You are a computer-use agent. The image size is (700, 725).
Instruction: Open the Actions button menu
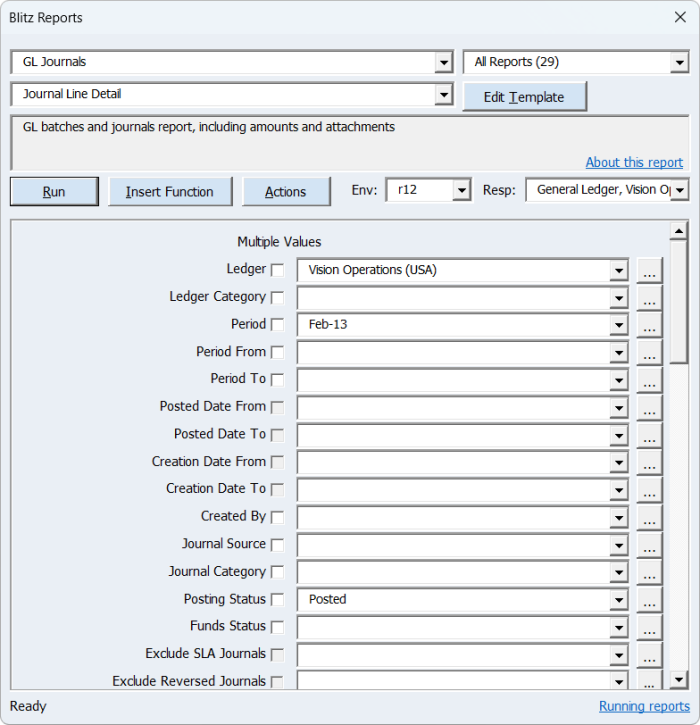pos(286,191)
